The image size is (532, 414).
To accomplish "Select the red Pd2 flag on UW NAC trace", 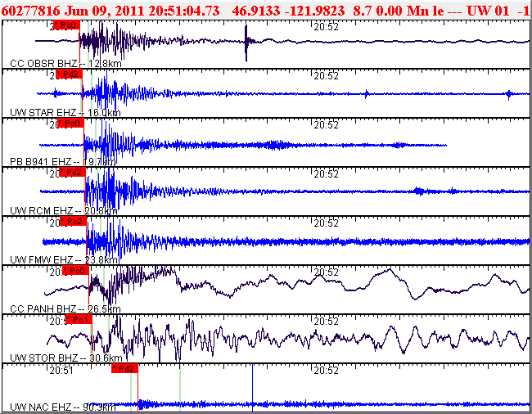I will [125, 369].
